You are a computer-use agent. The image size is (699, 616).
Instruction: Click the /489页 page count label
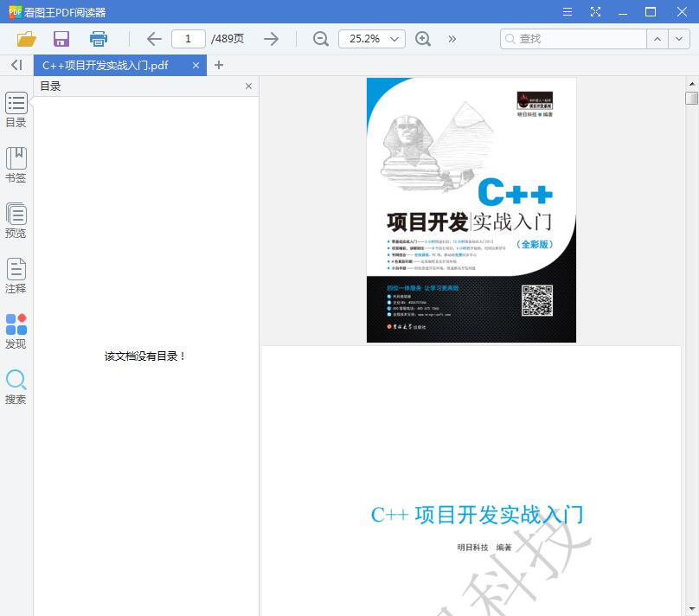click(228, 39)
